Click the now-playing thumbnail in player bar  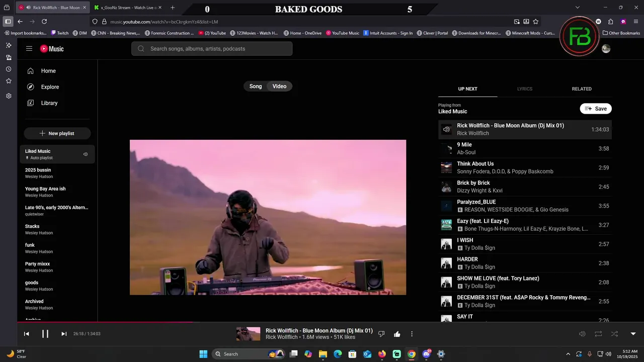(249, 334)
